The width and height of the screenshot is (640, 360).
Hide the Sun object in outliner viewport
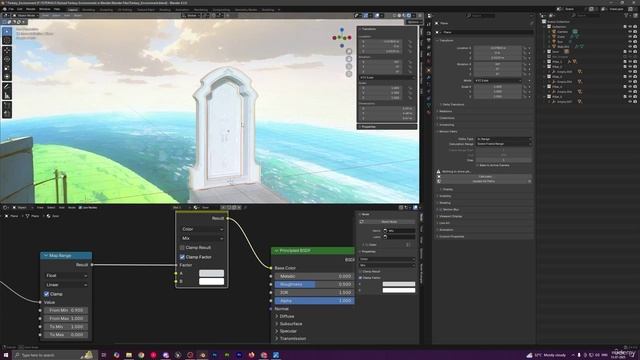point(630,42)
